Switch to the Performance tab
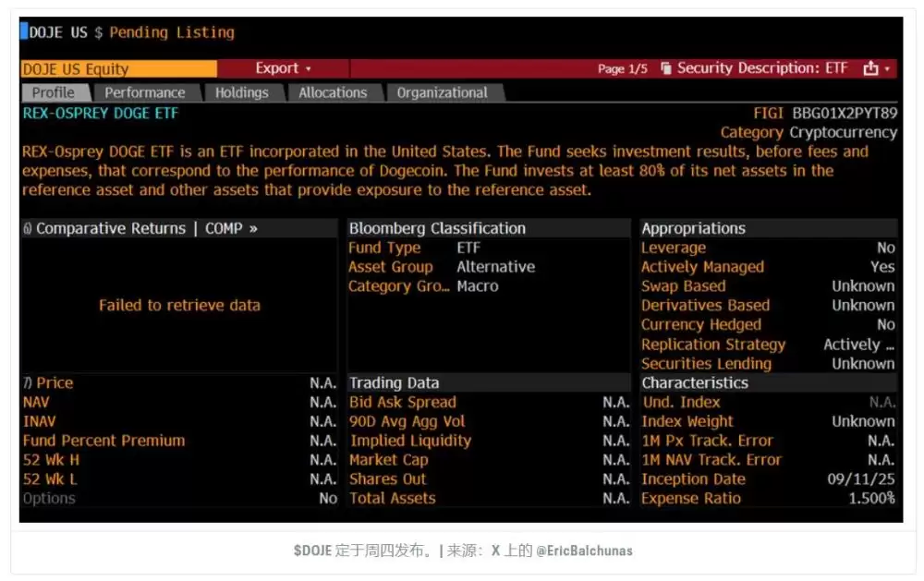924x581 pixels. click(x=144, y=92)
